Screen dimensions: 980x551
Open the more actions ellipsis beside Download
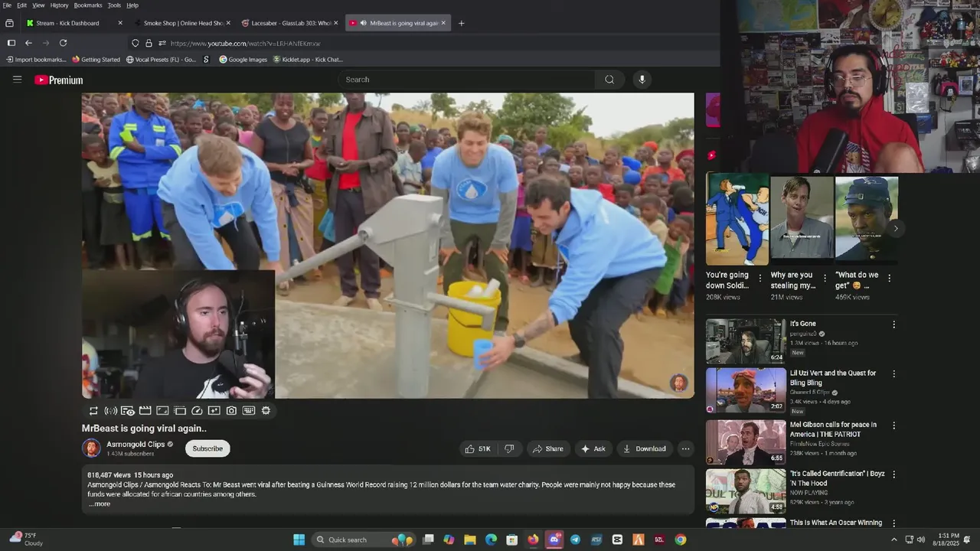pos(685,449)
